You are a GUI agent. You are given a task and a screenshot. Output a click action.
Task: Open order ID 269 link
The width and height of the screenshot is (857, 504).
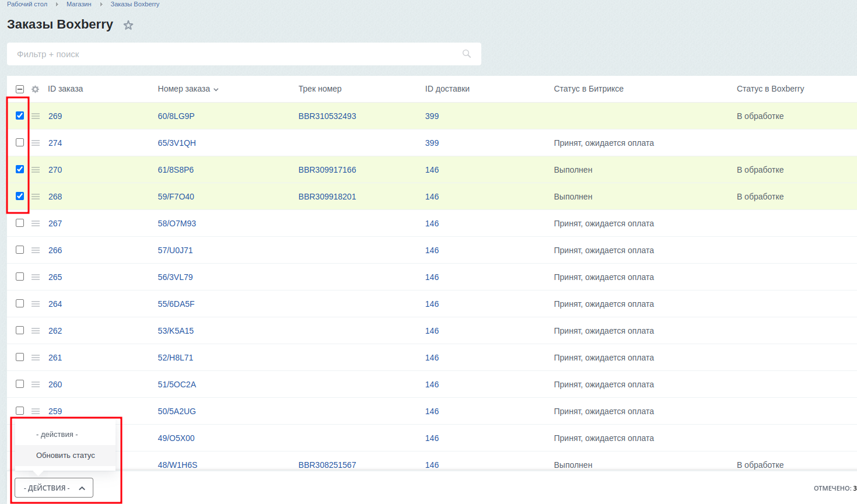coord(55,116)
